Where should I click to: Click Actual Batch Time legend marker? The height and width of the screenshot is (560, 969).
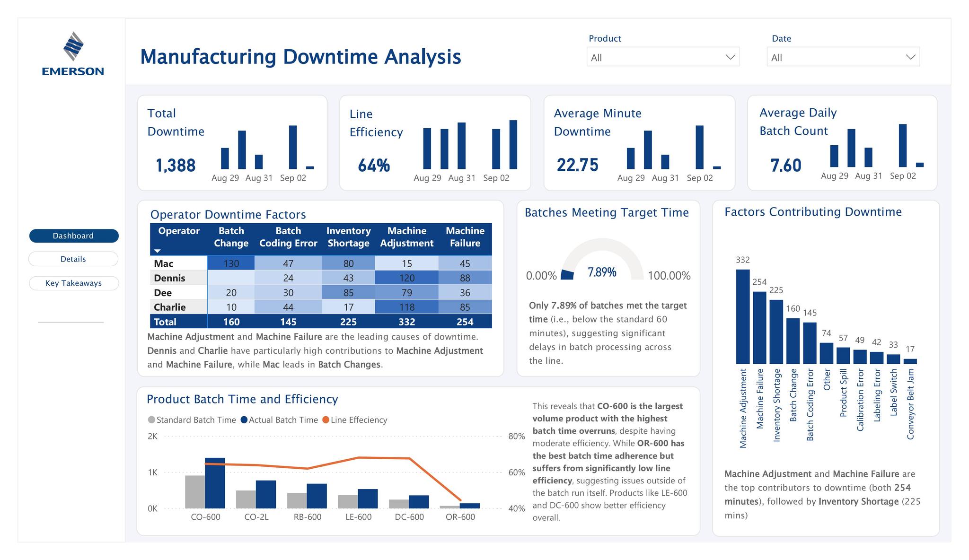(x=244, y=420)
